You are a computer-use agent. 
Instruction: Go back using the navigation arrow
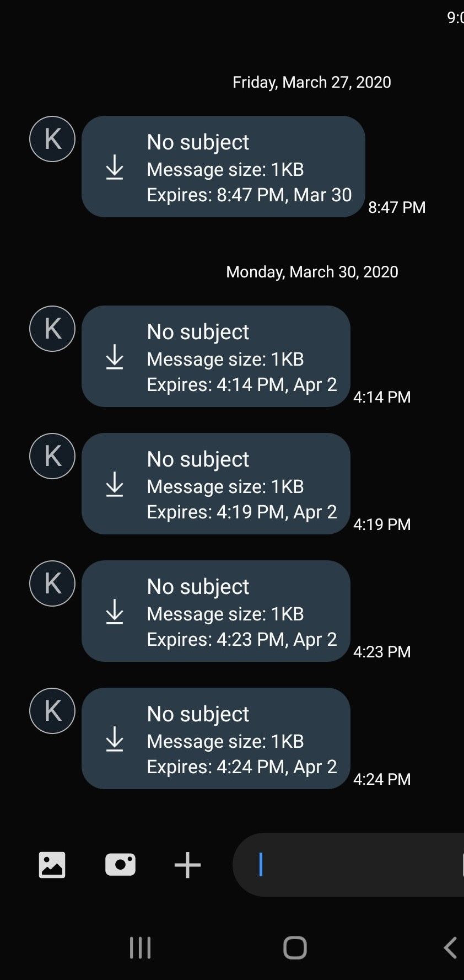(450, 948)
